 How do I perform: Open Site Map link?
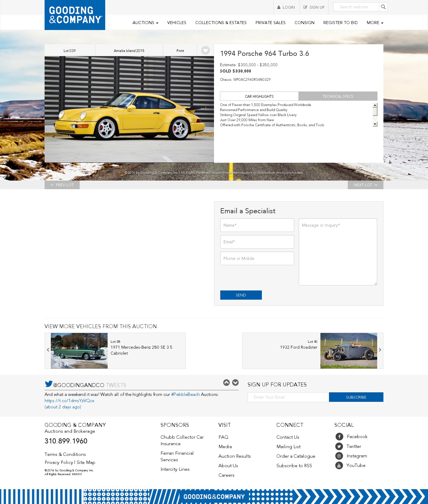click(86, 462)
